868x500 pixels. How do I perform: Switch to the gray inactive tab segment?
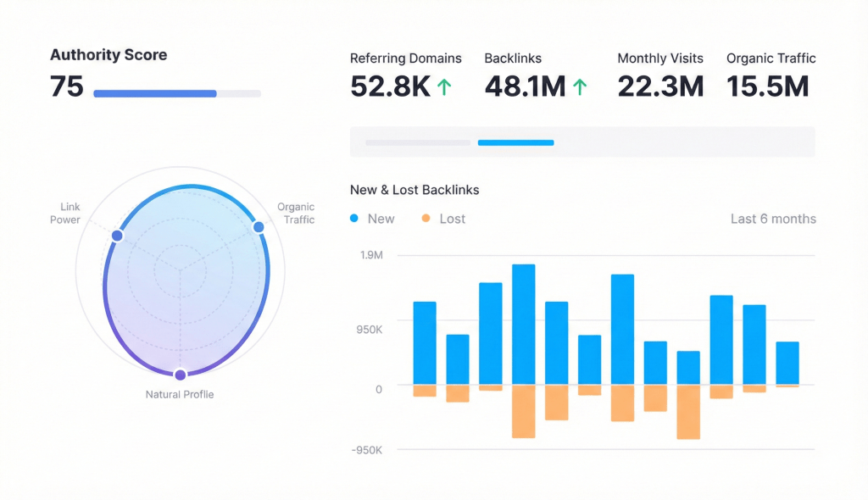click(417, 142)
